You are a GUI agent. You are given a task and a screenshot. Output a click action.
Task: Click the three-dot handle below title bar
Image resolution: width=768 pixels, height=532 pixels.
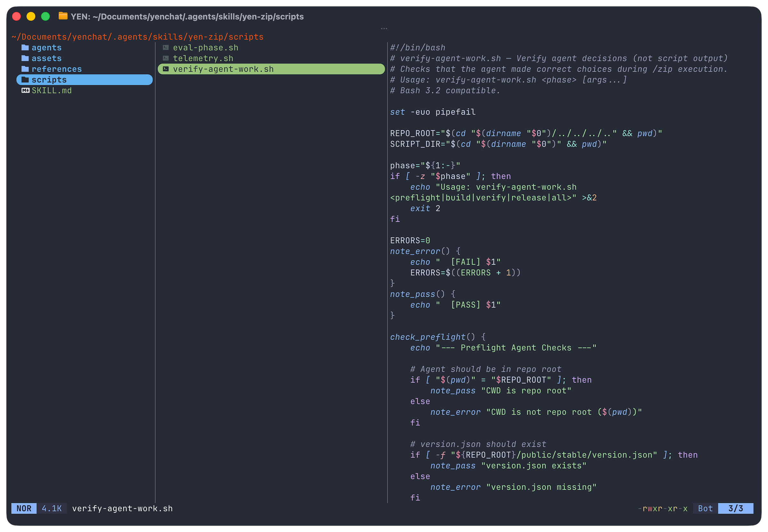coord(384,29)
